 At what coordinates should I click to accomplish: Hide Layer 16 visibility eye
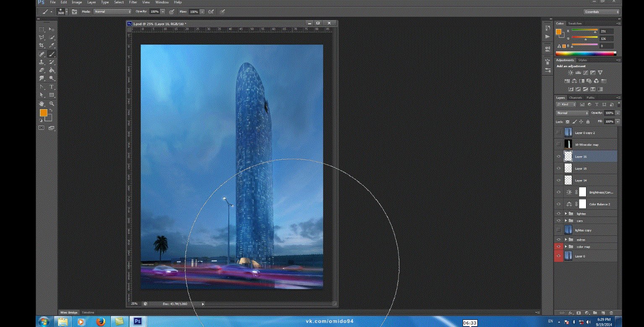pyautogui.click(x=558, y=157)
